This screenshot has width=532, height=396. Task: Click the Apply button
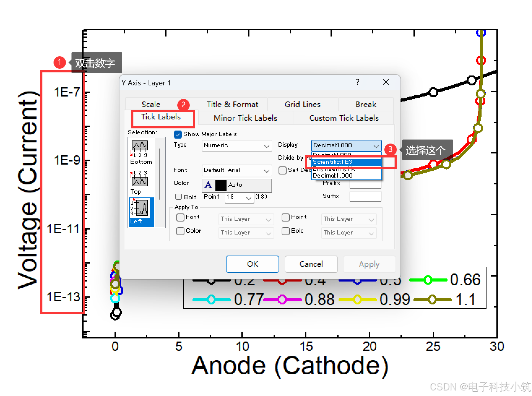[x=369, y=264]
